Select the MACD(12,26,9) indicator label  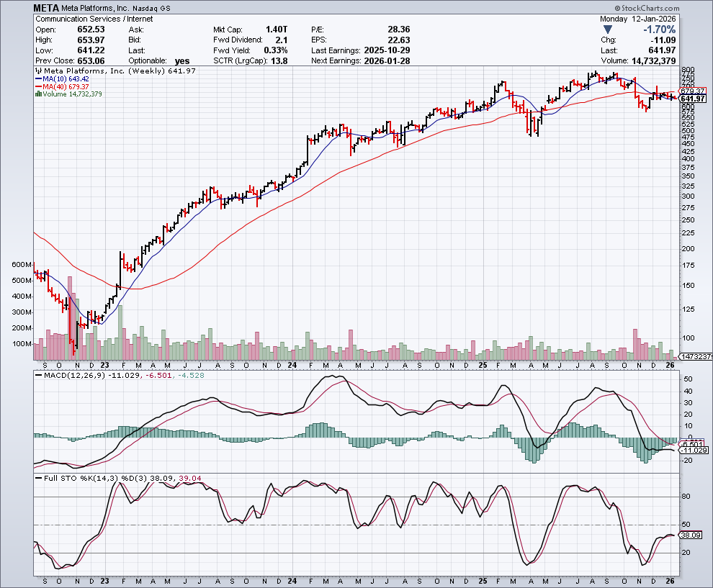coord(71,374)
